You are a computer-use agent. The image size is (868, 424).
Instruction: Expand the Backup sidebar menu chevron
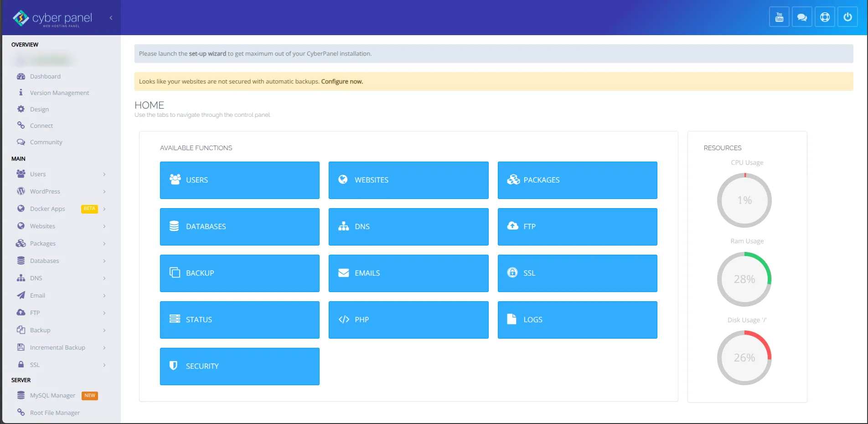pos(104,330)
